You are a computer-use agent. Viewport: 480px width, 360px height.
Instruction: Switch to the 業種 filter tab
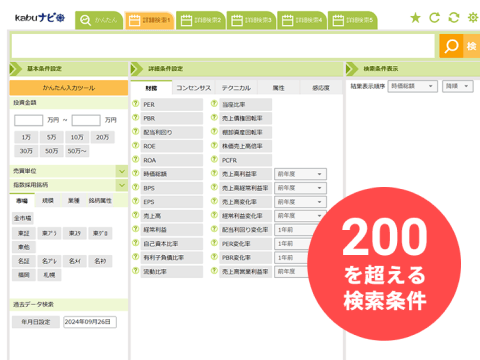point(74,200)
